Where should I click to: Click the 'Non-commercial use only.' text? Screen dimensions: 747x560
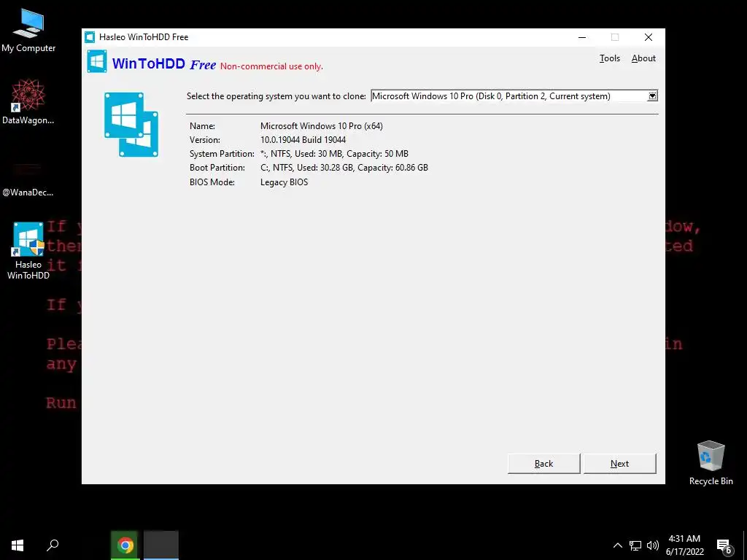point(271,66)
